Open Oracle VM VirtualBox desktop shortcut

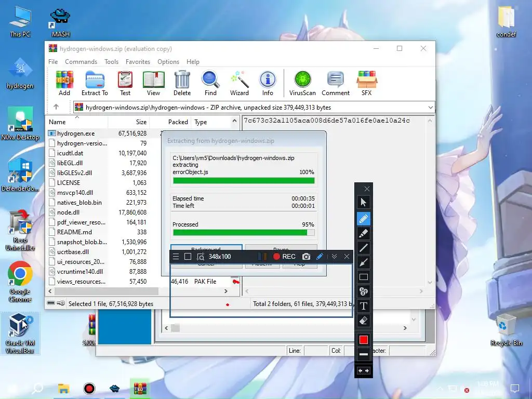[x=20, y=334]
